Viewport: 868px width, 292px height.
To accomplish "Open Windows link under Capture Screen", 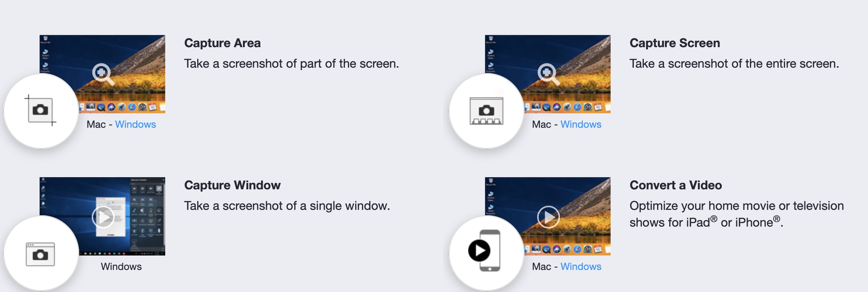I will click(x=581, y=124).
